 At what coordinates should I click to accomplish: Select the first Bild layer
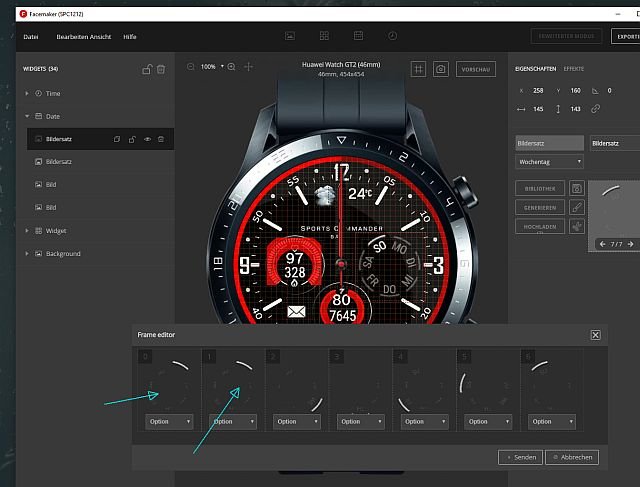100,185
